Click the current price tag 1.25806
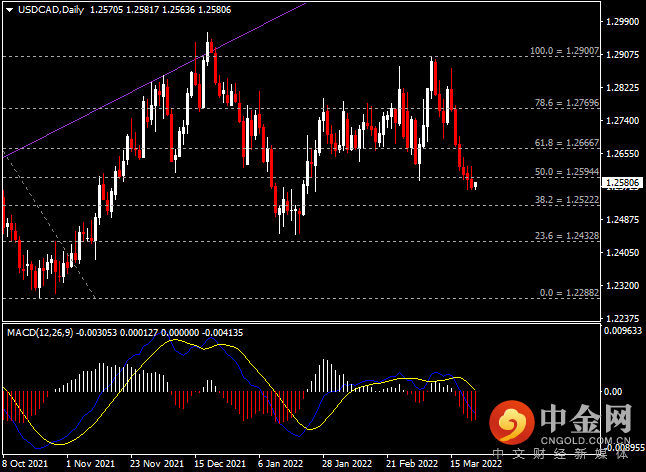Screen dimensions: 646x472 tap(621, 184)
